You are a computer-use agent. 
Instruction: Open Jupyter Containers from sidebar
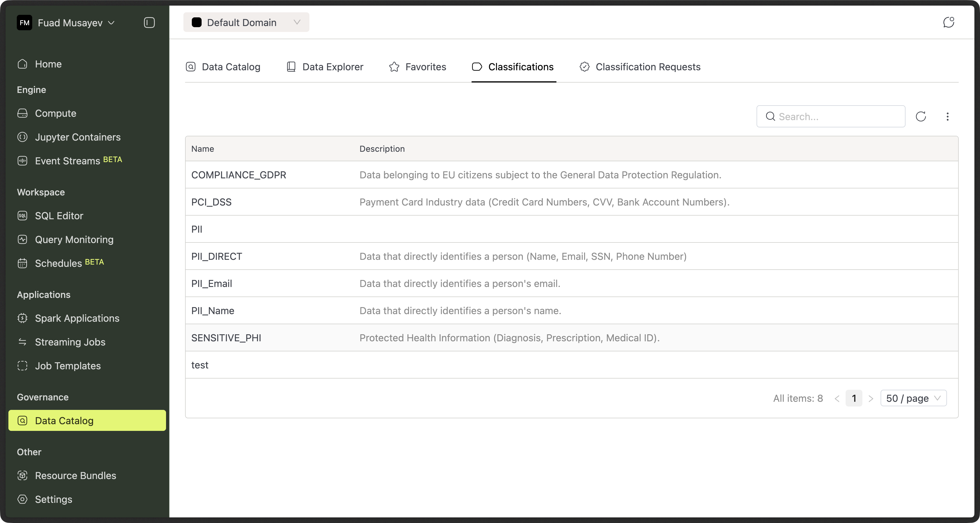pyautogui.click(x=78, y=137)
